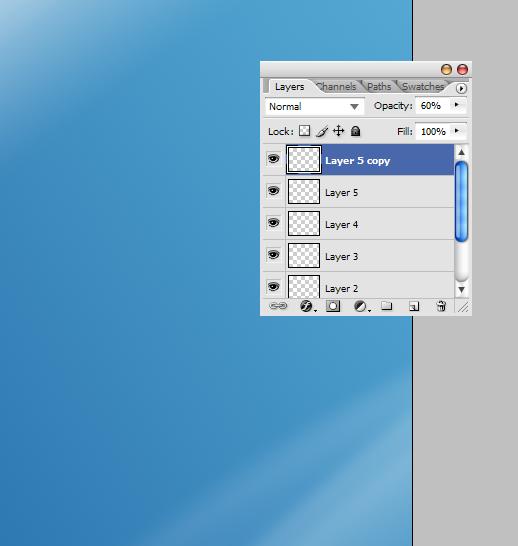518x546 pixels.
Task: Click Layer 5 copy thumbnail
Action: point(304,160)
